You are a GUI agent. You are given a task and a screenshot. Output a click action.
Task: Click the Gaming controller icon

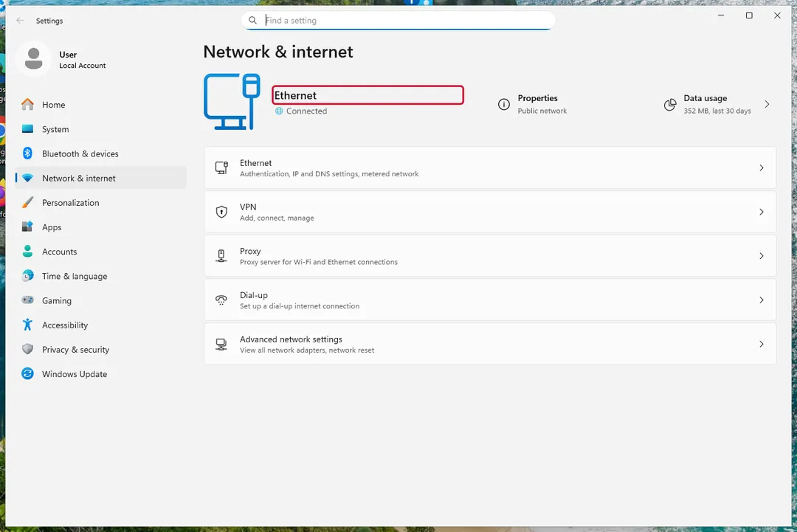(x=27, y=300)
